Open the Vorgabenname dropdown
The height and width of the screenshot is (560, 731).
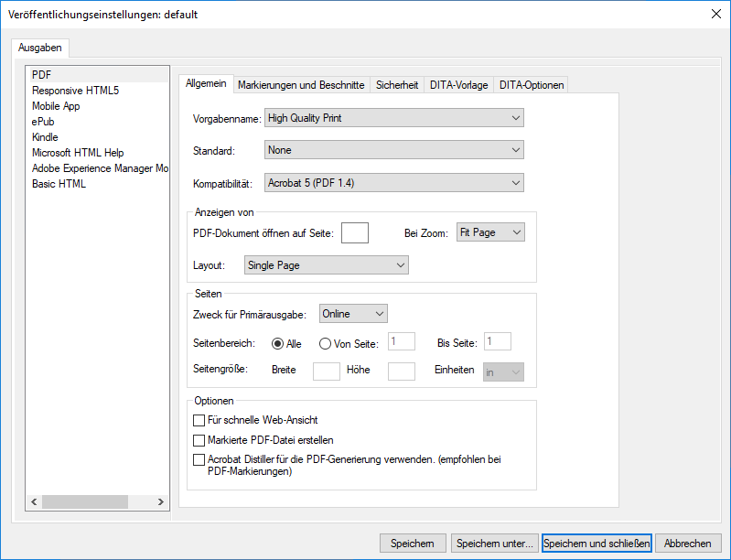tap(393, 118)
